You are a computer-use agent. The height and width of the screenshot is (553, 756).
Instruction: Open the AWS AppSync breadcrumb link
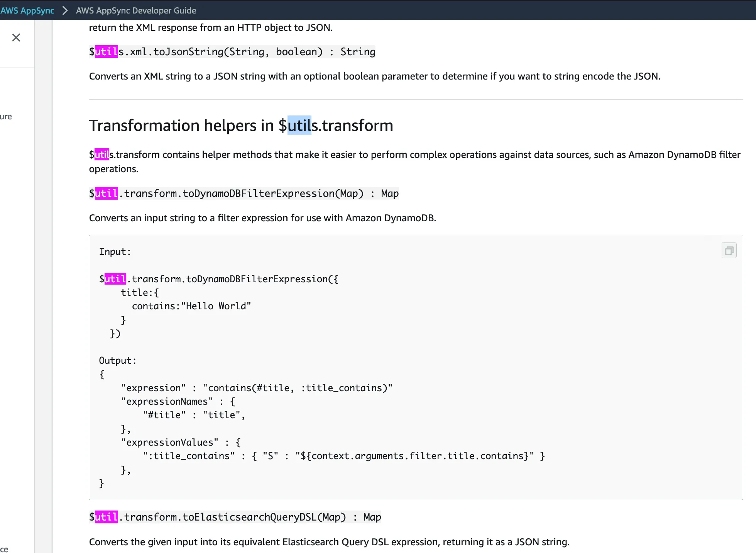coord(27,10)
